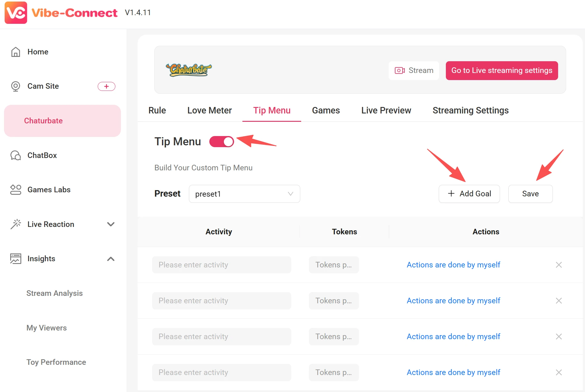Add a cam site with plus button

pos(106,86)
